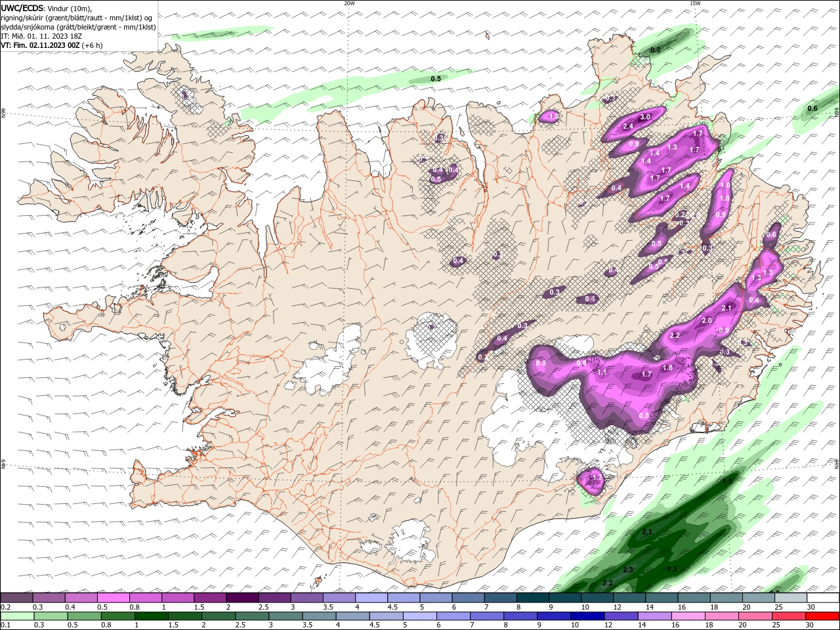
Task: Click the 1.8 snowfall value label
Action: (667, 368)
